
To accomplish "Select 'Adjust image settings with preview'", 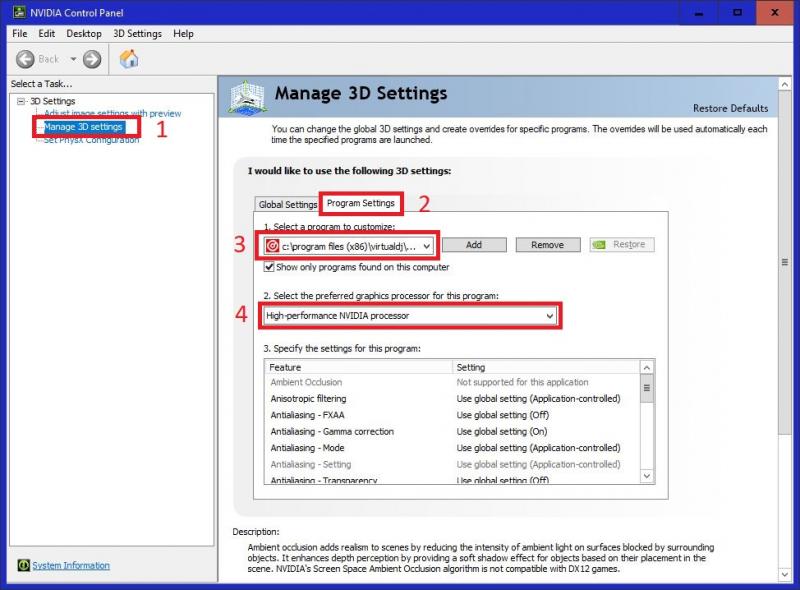I will (x=113, y=113).
